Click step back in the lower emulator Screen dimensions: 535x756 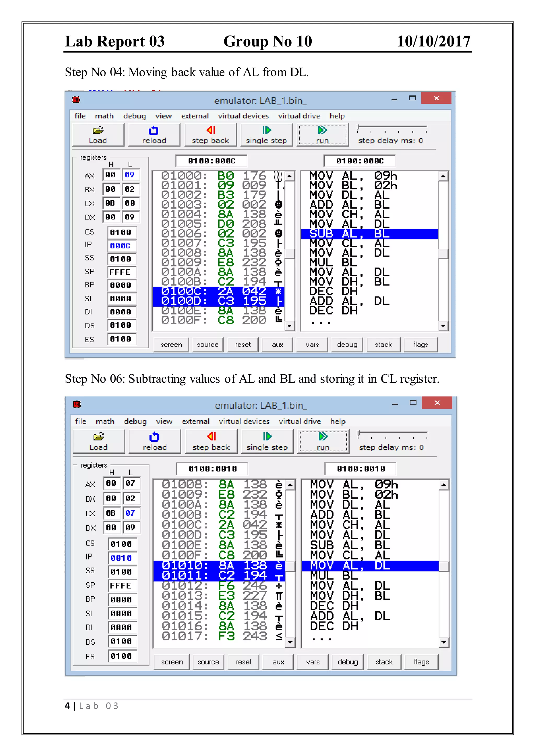pos(211,441)
